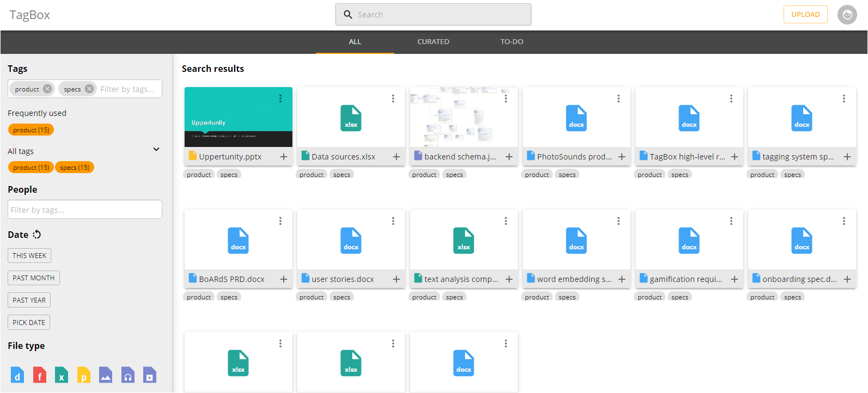This screenshot has height=393, width=868.
Task: Click product tag under BoARdS PRD.docx
Action: pos(199,297)
